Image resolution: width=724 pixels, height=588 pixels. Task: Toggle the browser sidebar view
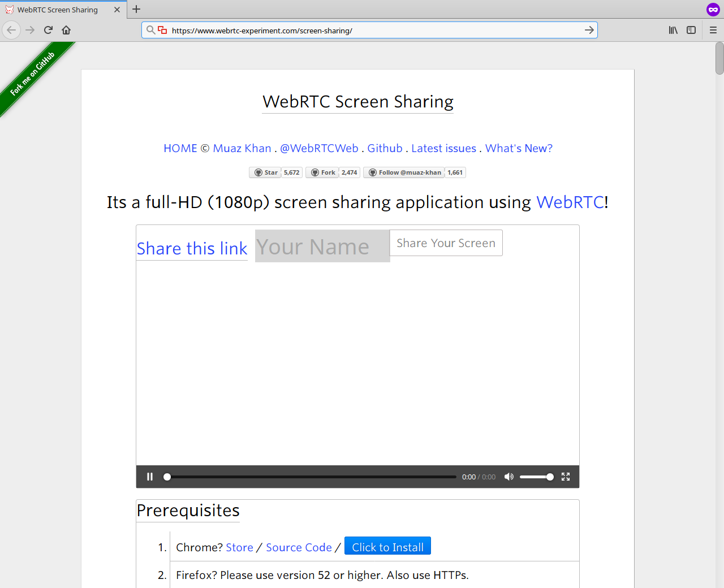(x=691, y=30)
